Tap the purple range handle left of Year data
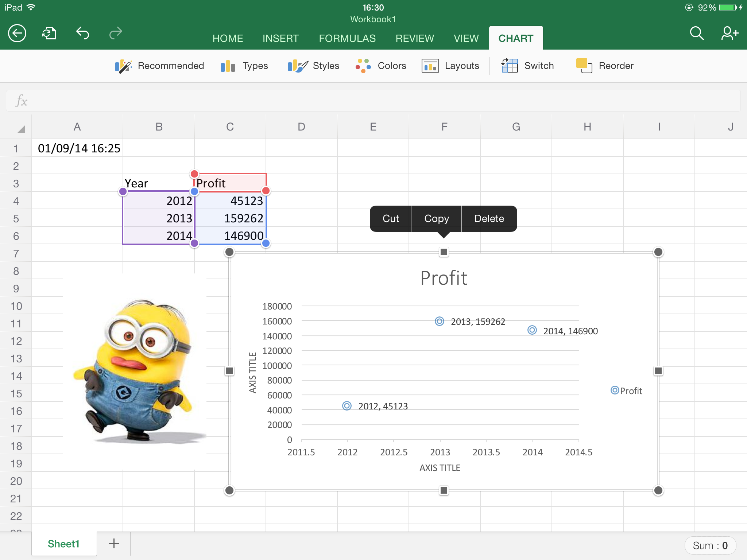 click(123, 191)
